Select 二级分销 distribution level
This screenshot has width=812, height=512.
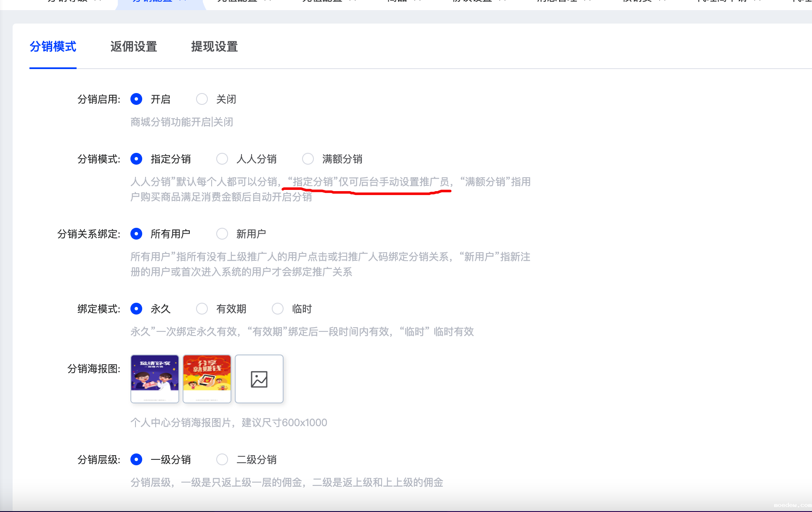click(x=222, y=459)
